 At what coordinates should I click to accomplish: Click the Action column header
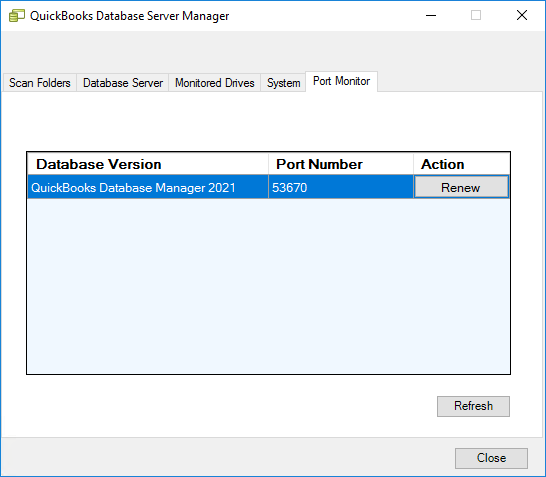[462, 164]
